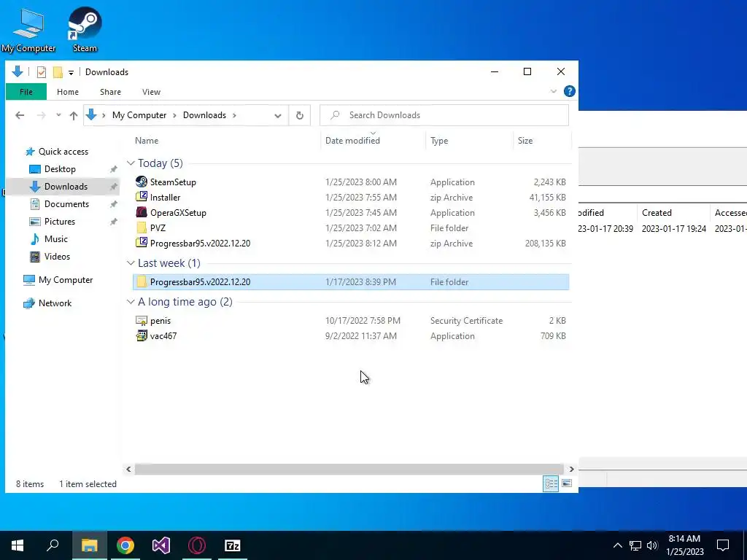Click the New folder quick access icon
Image resolution: width=747 pixels, height=560 pixels.
click(x=58, y=72)
